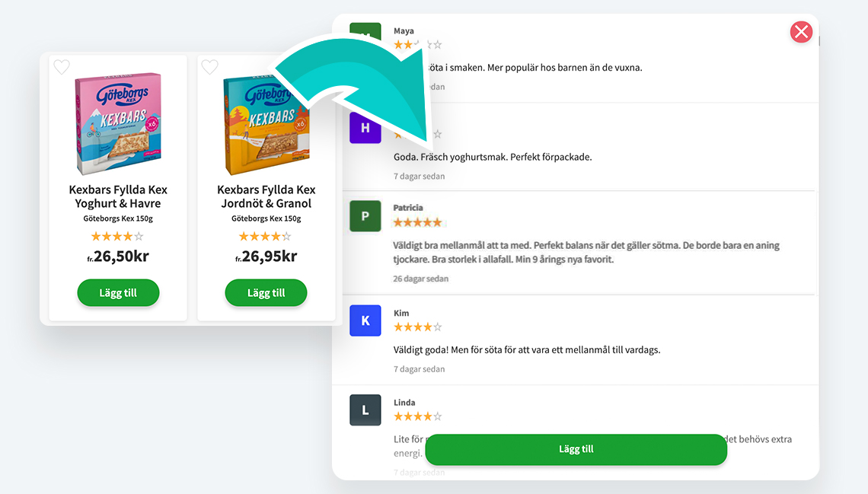Viewport: 868px width, 494px height.
Task: Click star rating under Yoghurt & Havre product
Action: pos(117,236)
